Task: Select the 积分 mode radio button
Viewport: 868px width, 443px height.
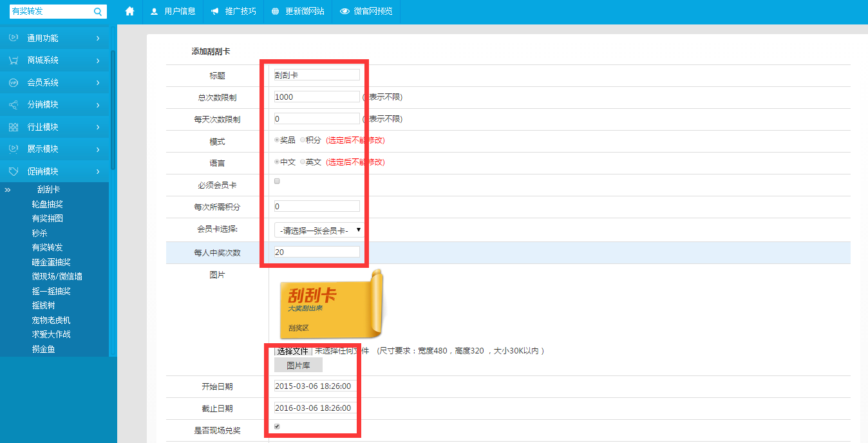Action: (x=303, y=140)
